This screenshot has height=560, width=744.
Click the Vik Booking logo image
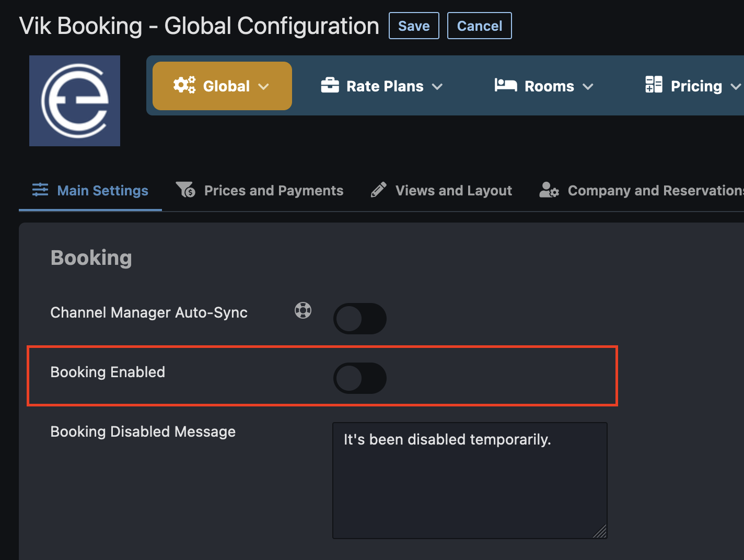(75, 101)
